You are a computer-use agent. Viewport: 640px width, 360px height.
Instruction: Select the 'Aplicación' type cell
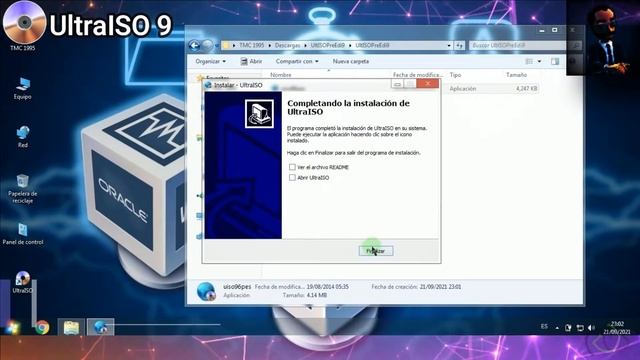(462, 88)
